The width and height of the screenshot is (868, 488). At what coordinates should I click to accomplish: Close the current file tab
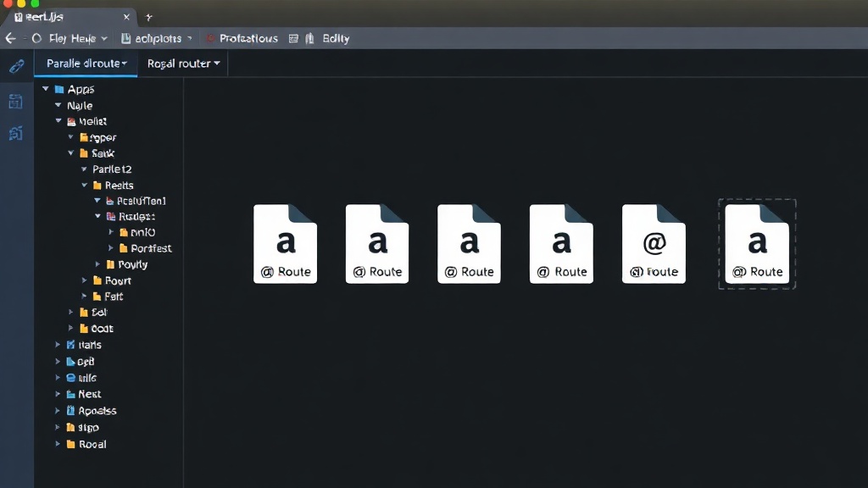pos(126,17)
